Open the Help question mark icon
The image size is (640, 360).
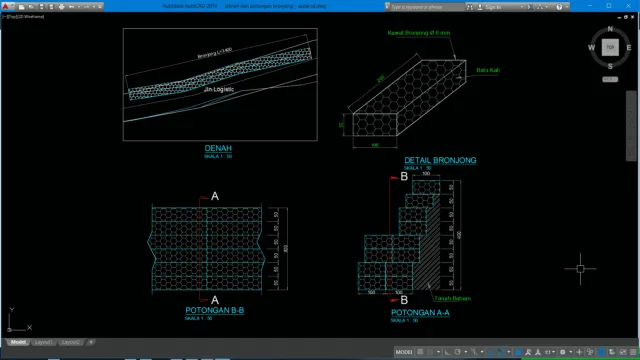559,7
